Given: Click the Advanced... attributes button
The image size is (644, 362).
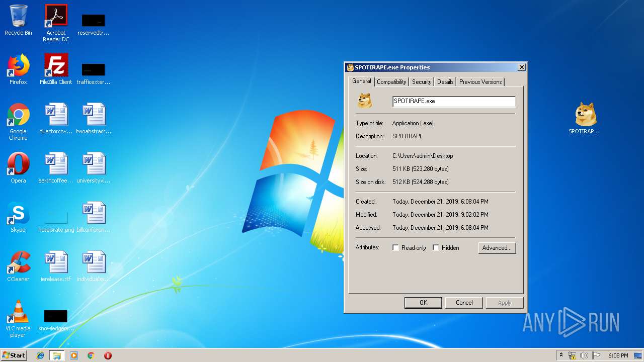Looking at the screenshot, I should (x=497, y=248).
